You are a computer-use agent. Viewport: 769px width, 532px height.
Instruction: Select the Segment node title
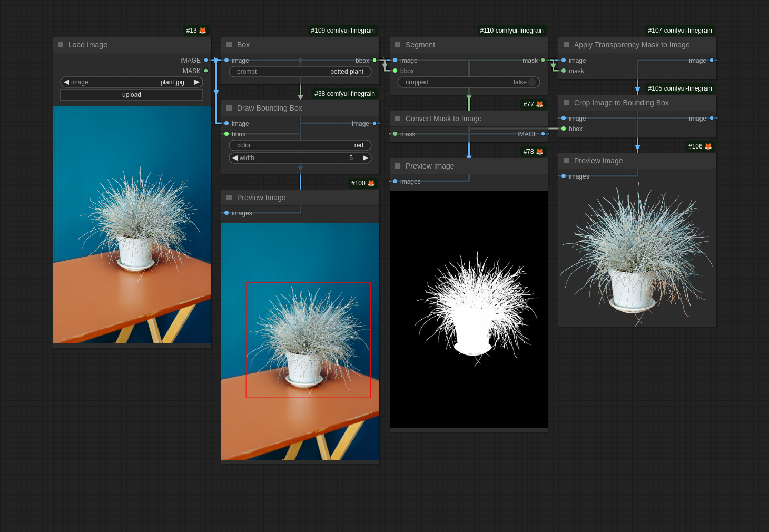click(420, 45)
